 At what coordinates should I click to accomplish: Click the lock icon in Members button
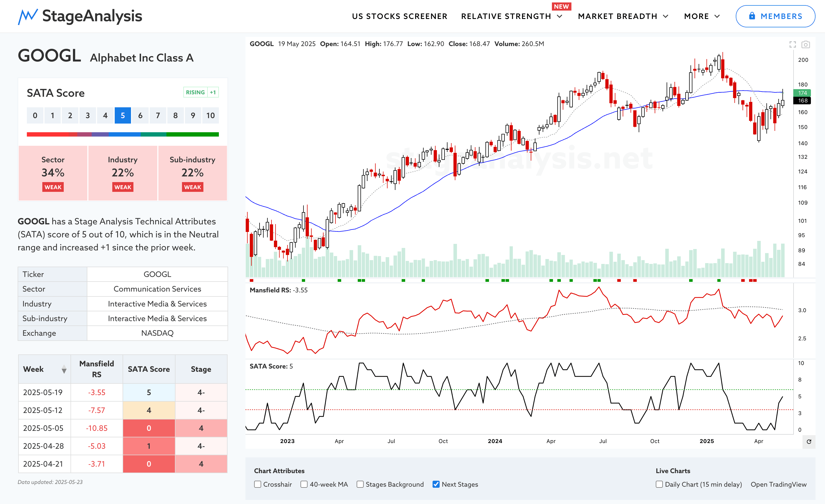[752, 16]
